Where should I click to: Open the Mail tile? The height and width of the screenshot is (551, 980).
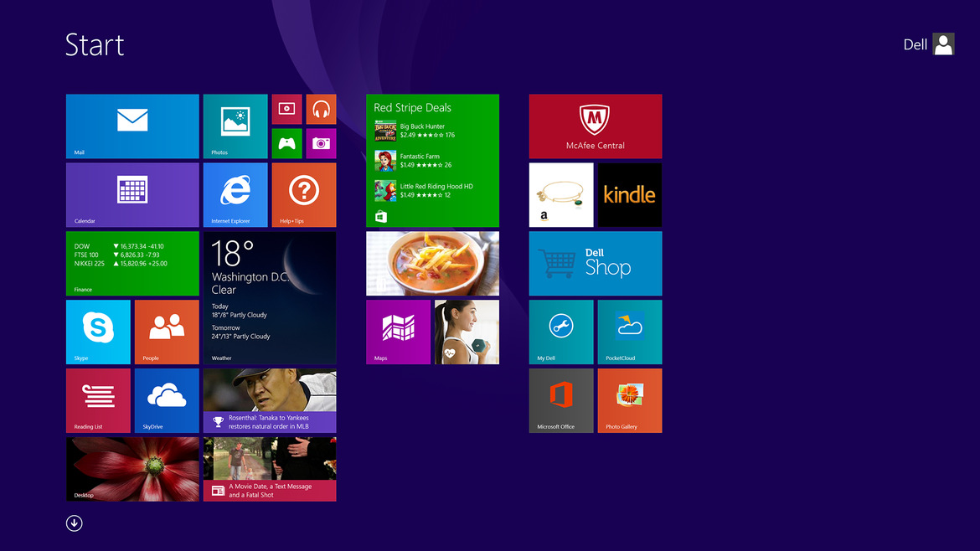tap(132, 126)
